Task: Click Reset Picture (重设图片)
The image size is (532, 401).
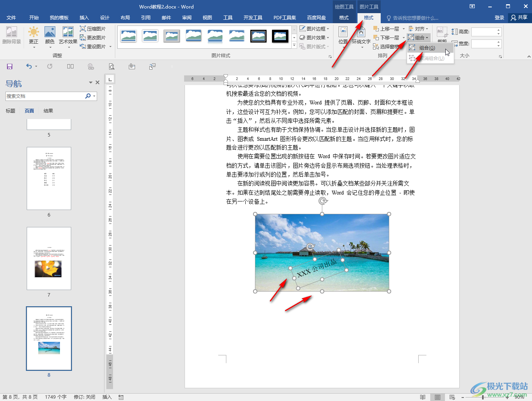Action: click(93, 46)
